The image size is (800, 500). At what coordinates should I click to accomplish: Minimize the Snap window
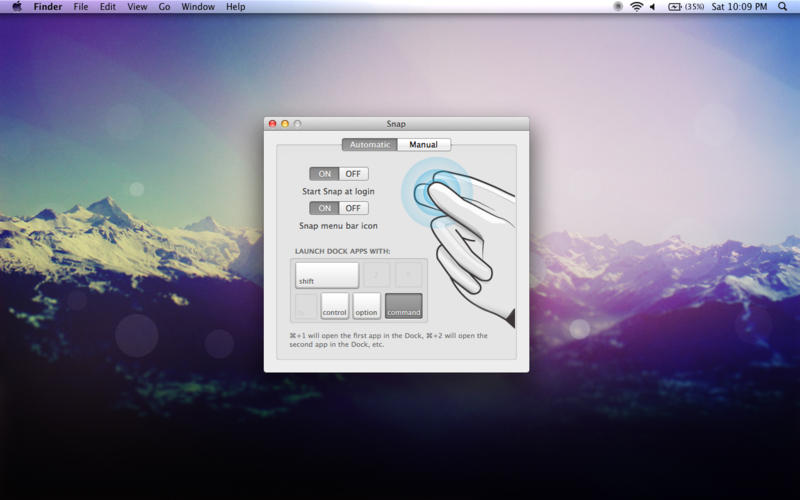[285, 124]
